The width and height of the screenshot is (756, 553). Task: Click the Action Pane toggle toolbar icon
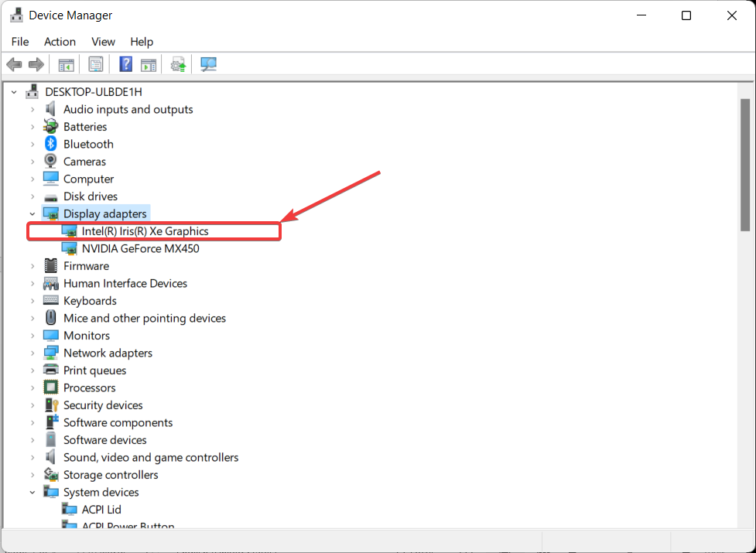pos(149,64)
